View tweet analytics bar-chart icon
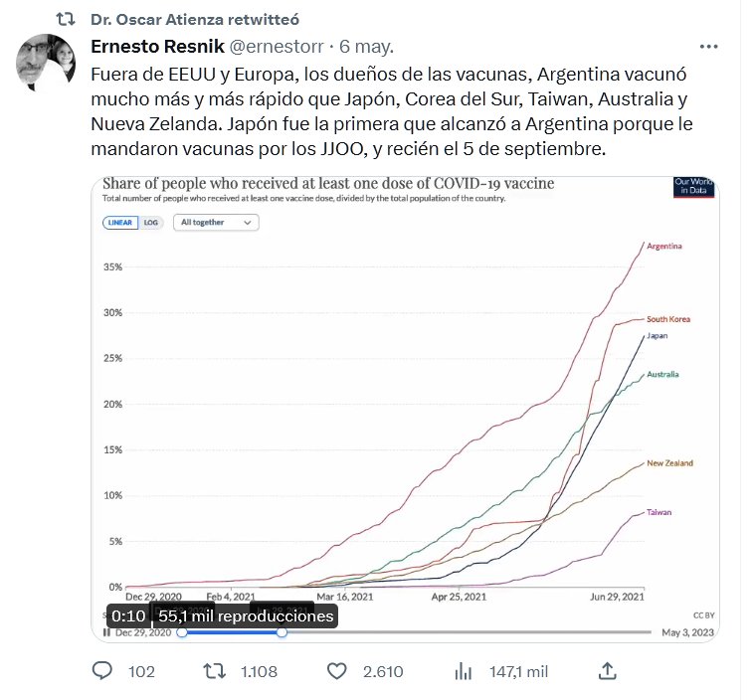This screenshot has height=700, width=754. pyautogui.click(x=463, y=671)
